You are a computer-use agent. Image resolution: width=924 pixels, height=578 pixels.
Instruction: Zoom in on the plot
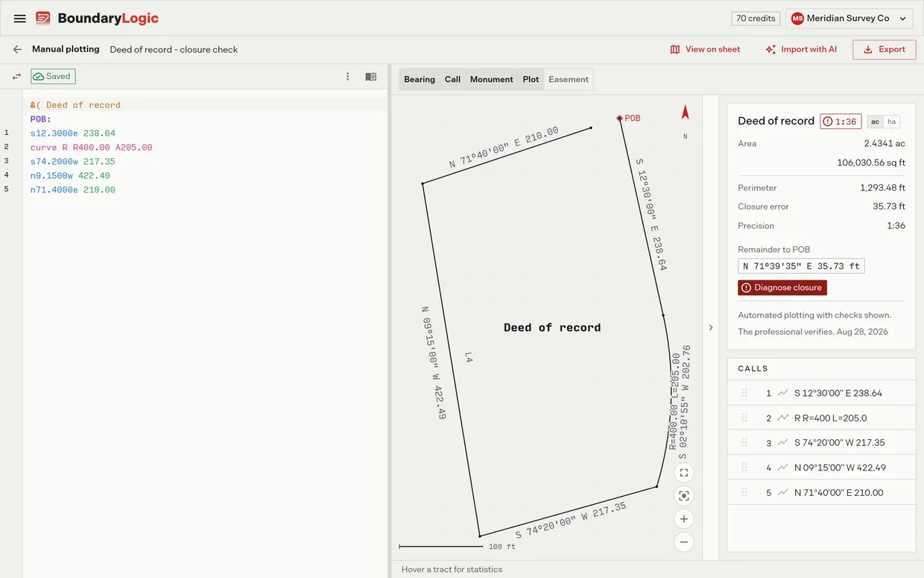tap(684, 519)
